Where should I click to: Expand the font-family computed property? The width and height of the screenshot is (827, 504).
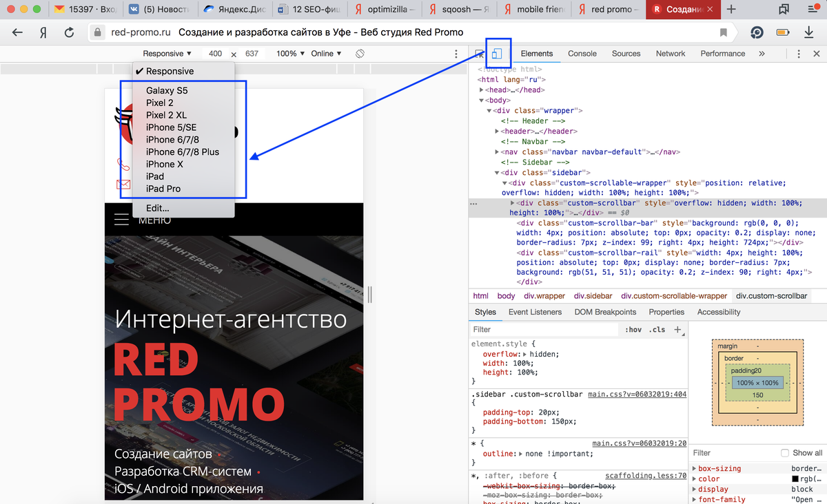pyautogui.click(x=695, y=500)
